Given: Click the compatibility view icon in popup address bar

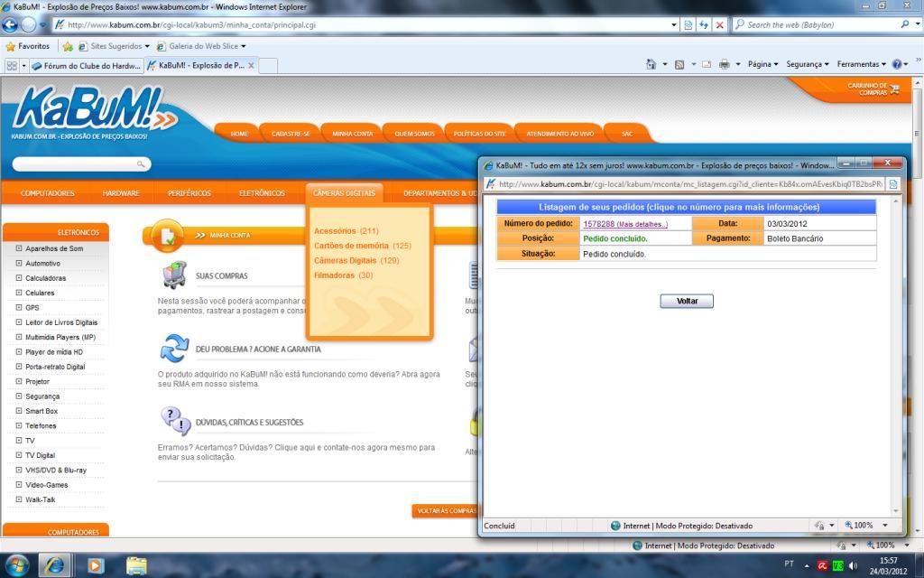Looking at the screenshot, I should [893, 184].
